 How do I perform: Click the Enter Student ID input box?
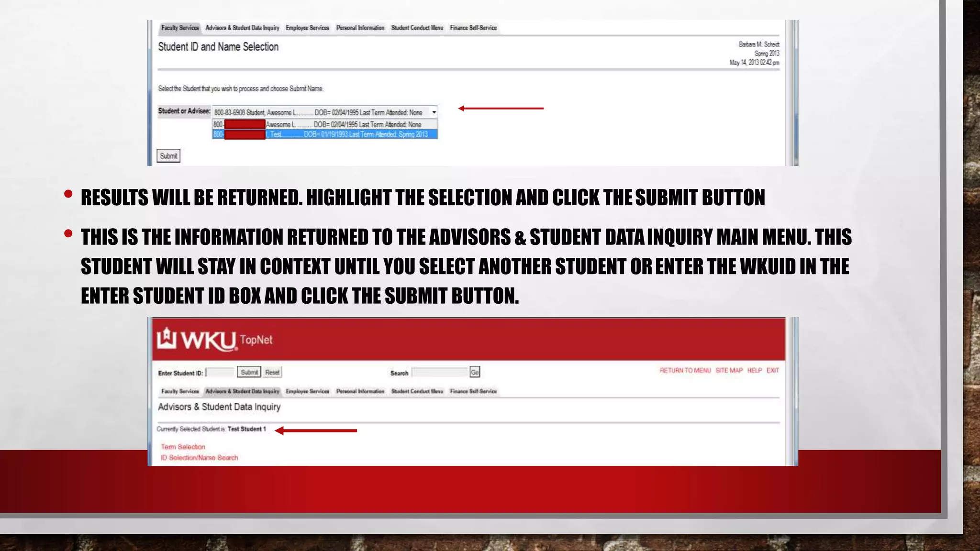point(220,372)
